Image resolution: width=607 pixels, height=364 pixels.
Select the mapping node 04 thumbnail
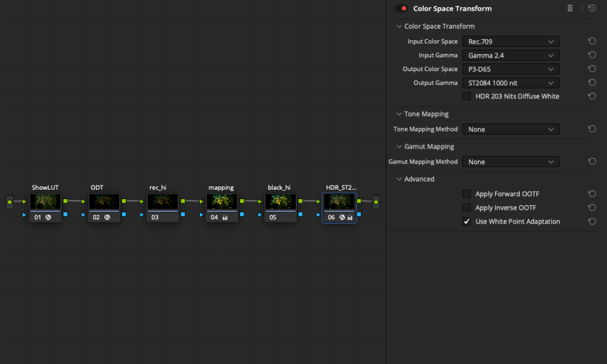pos(222,202)
